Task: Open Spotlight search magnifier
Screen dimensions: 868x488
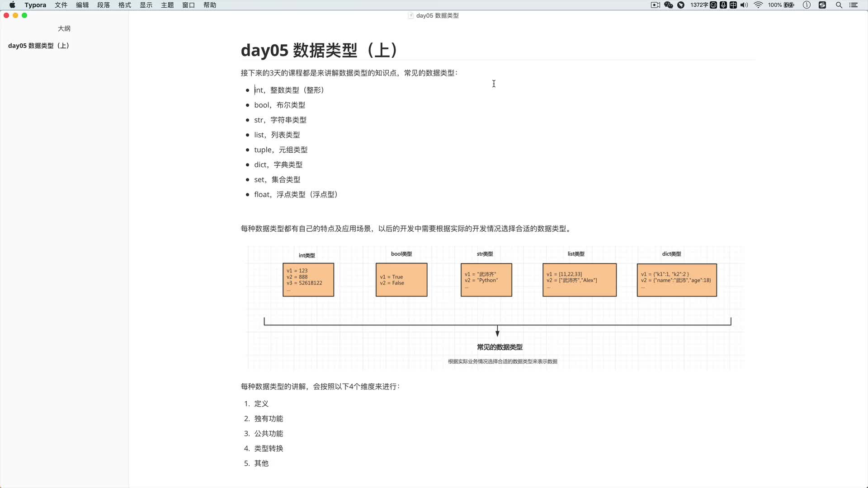Action: click(x=839, y=5)
